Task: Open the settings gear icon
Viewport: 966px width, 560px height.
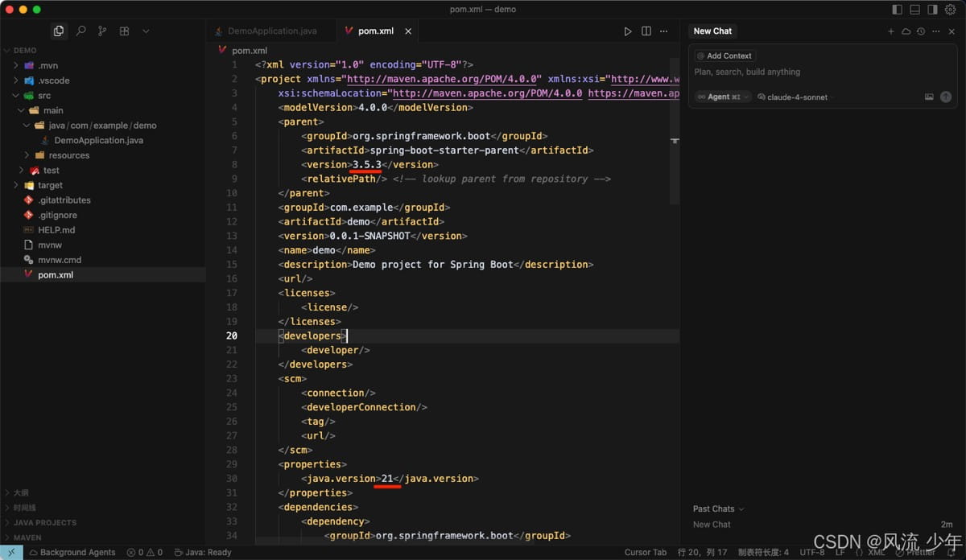Action: coord(950,10)
